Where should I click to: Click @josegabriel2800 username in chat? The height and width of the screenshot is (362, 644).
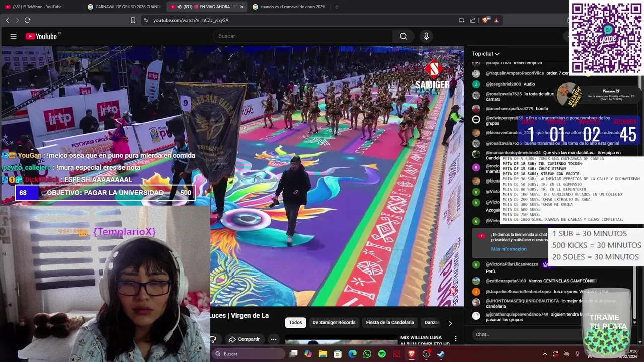503,84
